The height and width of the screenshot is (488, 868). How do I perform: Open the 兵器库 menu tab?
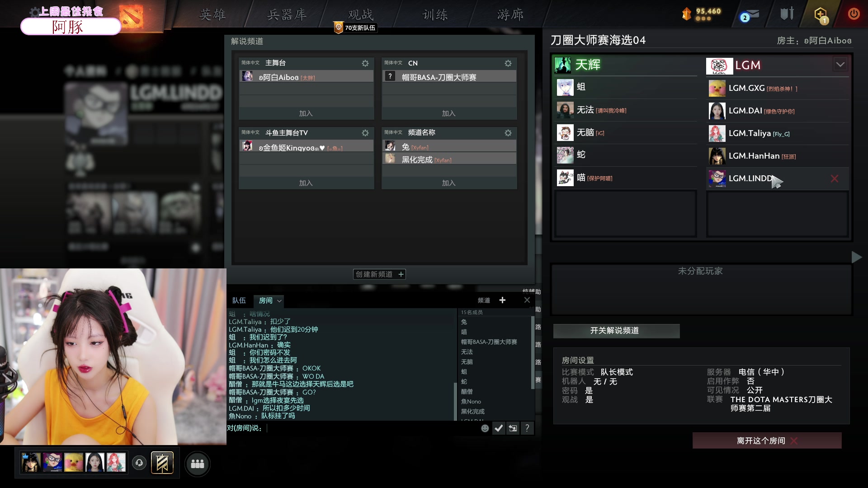point(287,15)
